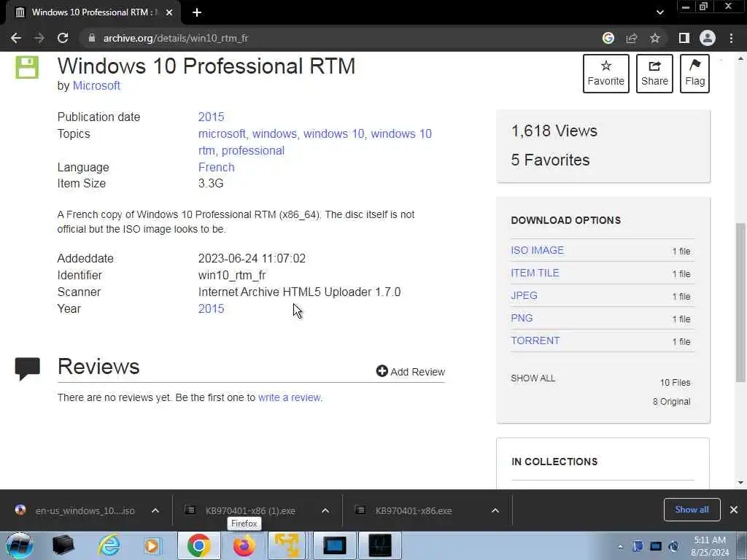Mark the item as Favorite
Viewport: 747px width, 560px height.
click(x=606, y=74)
